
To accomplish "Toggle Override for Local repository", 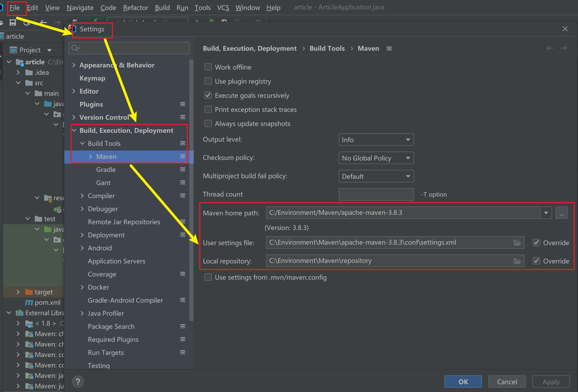I will click(536, 261).
